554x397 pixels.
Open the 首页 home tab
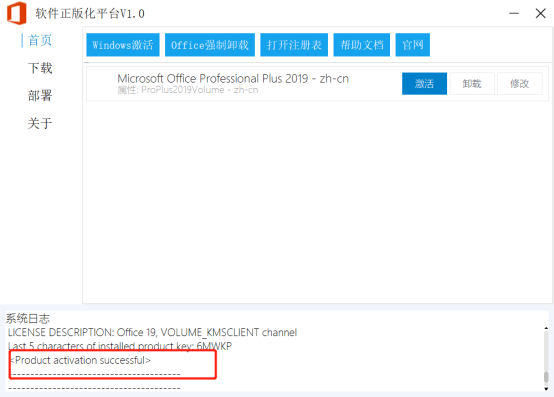point(40,40)
